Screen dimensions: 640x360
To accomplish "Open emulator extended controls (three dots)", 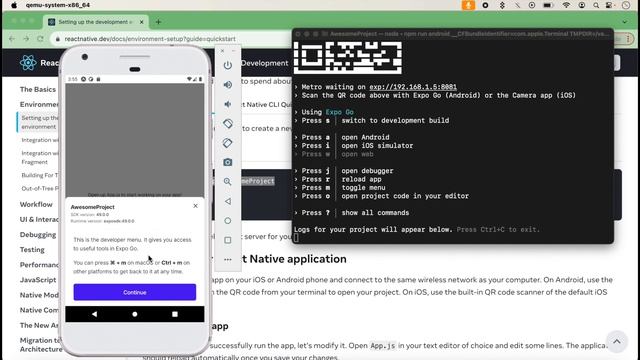I will (228, 260).
